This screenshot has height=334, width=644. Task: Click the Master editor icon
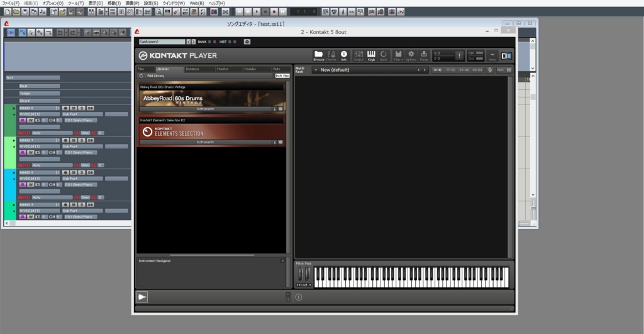[331, 55]
